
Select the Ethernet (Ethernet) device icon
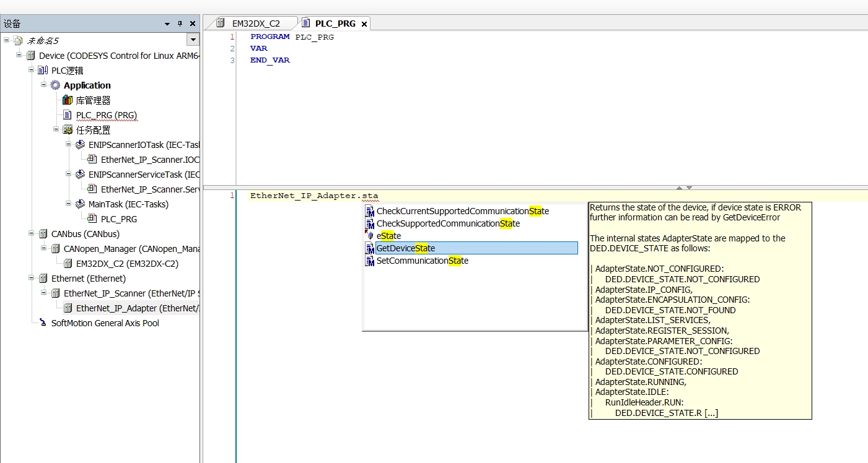point(43,279)
